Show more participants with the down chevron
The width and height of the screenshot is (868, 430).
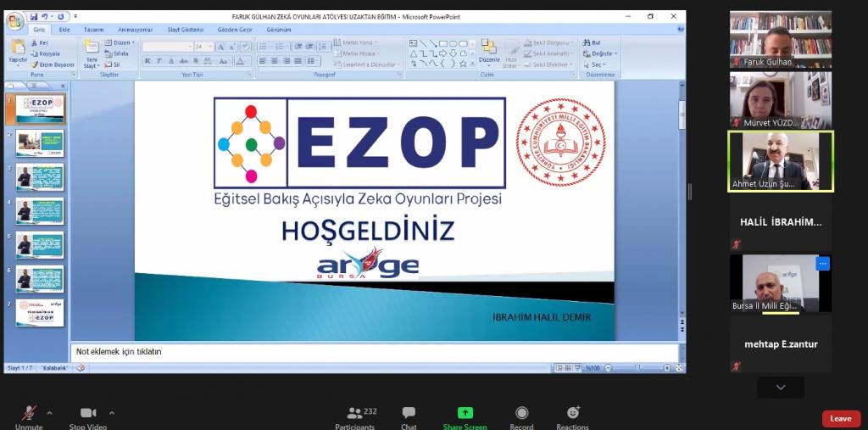coord(781,388)
